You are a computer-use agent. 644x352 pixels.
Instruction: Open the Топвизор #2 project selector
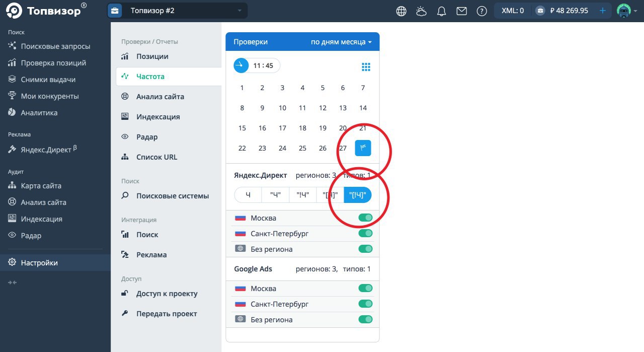[178, 10]
